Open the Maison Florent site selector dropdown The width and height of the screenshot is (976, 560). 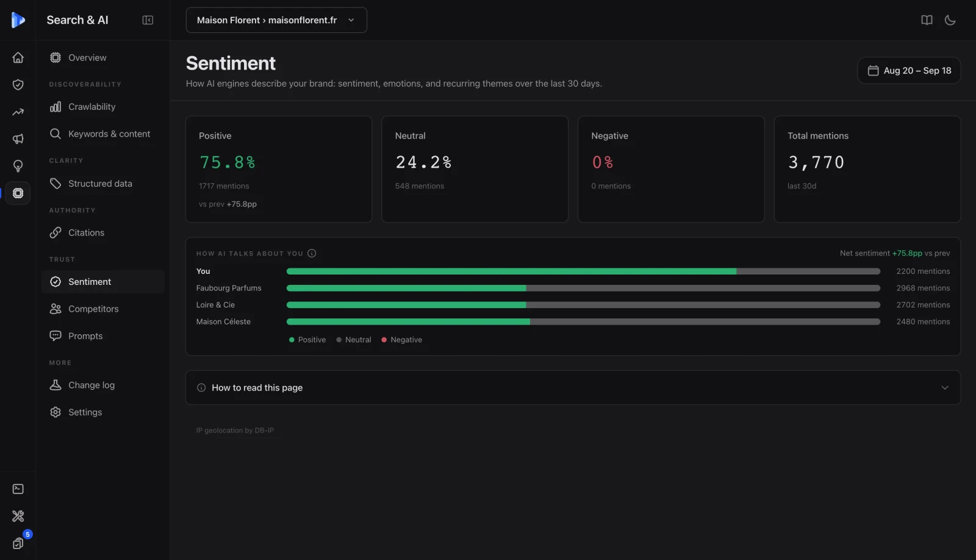(x=276, y=20)
